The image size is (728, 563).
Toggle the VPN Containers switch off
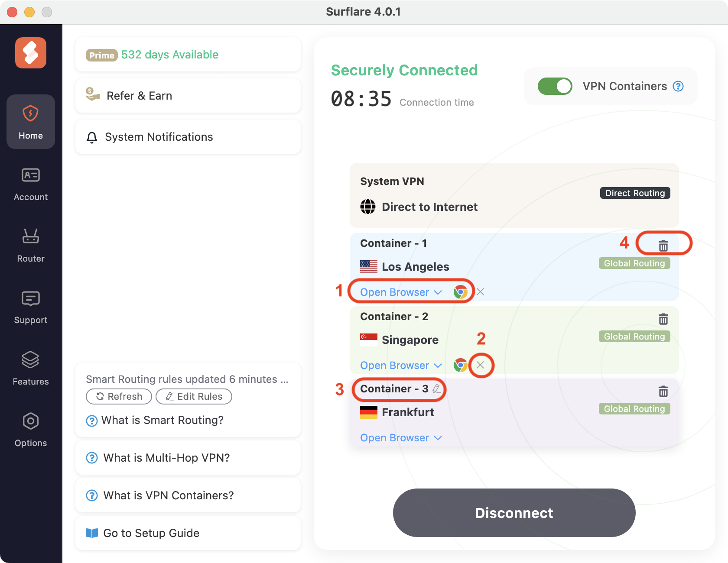[x=555, y=86]
